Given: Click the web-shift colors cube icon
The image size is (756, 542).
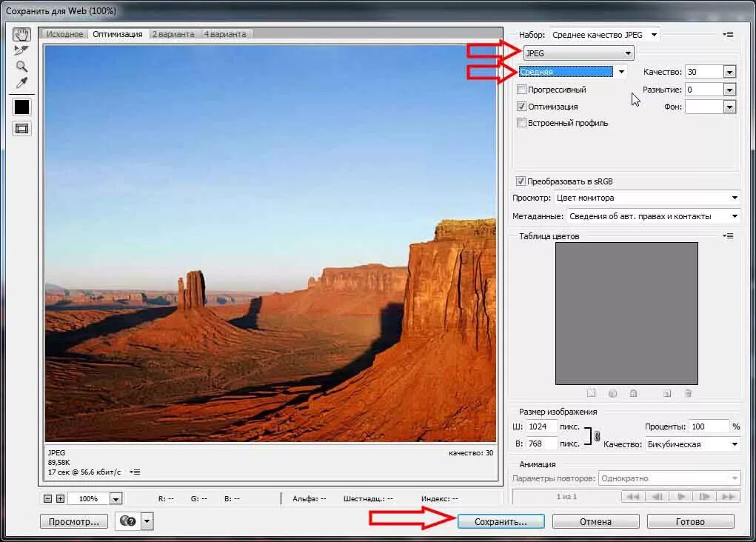Looking at the screenshot, I should (613, 393).
